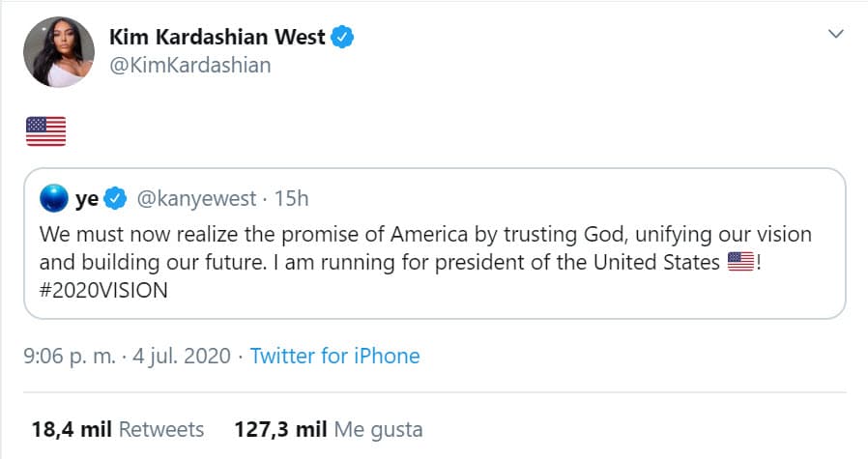868x459 pixels.
Task: Open Kim Kardashian West's profile photo
Action: click(57, 51)
